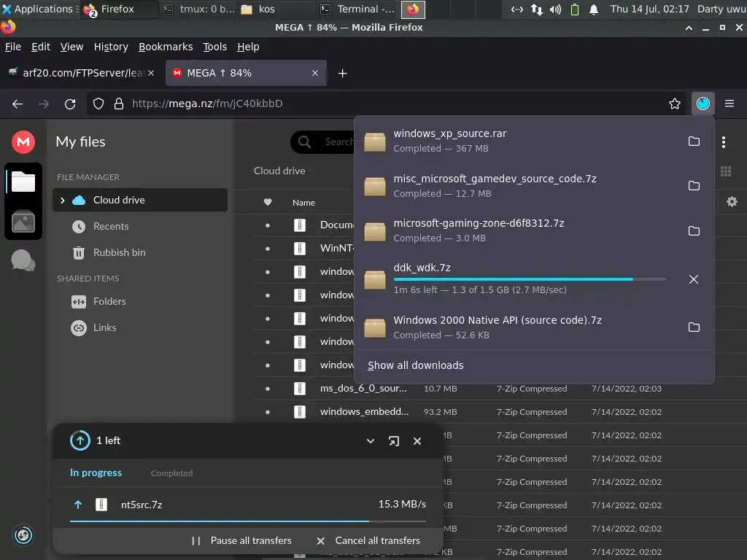The image size is (747, 560).
Task: Open shared Links
Action: click(94, 327)
